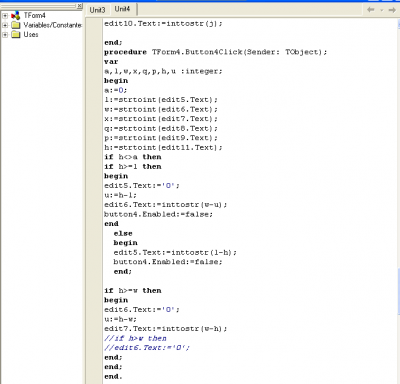Image resolution: width=400 pixels, height=384 pixels.
Task: Click the line 'u:=h-w;'
Action: (x=120, y=319)
